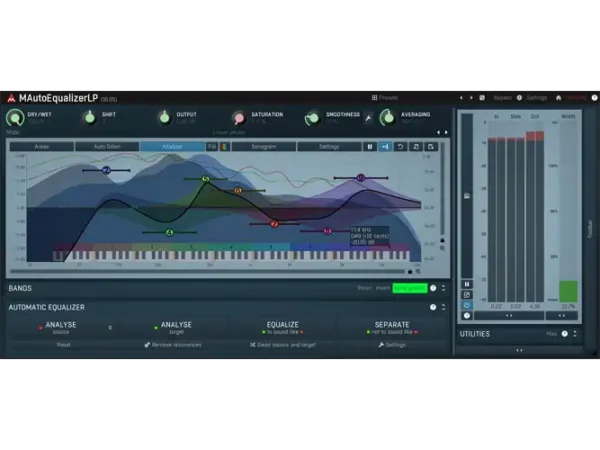This screenshot has width=600, height=450.
Task: Click the info icon next to Bypass
Action: point(519,98)
